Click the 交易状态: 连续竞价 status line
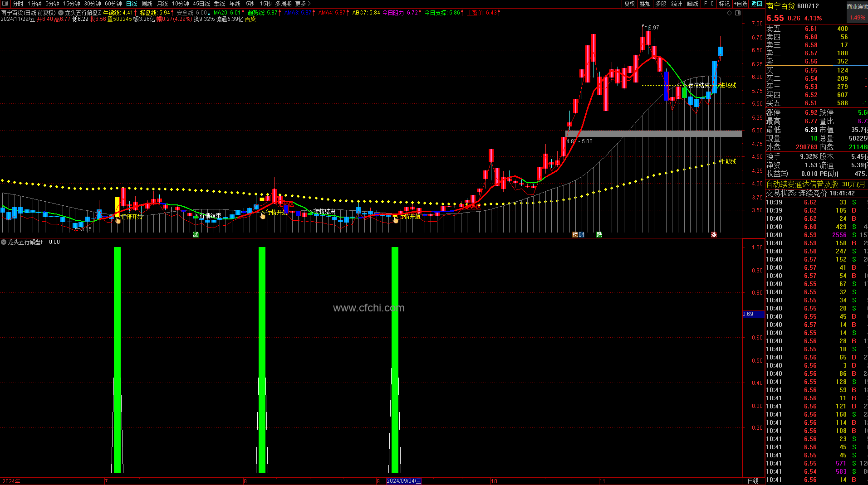Image resolution: width=868 pixels, height=485 pixels. tap(810, 193)
